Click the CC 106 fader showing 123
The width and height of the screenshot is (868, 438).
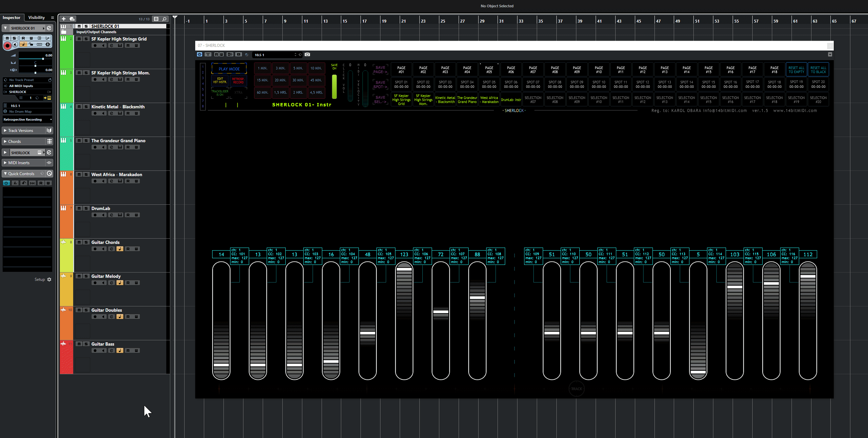point(404,269)
